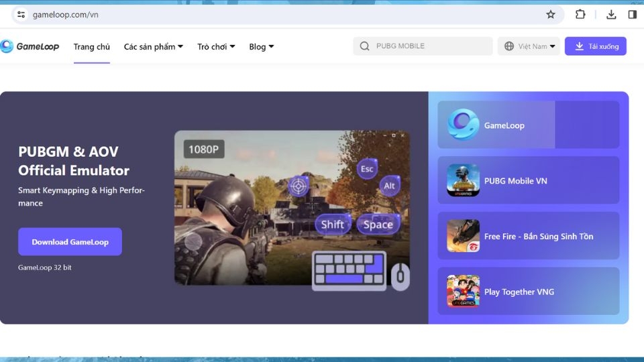
Task: Click the Download GameLoop button
Action: pyautogui.click(x=70, y=242)
